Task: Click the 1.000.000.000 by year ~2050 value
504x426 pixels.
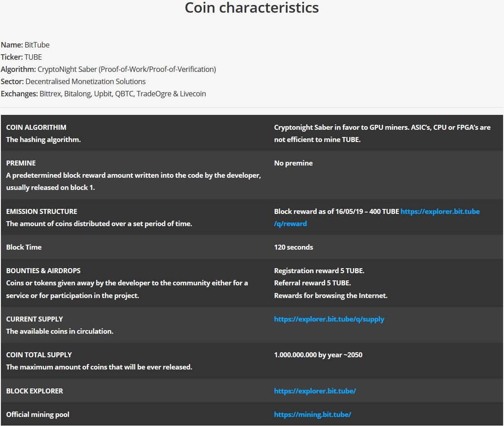Action: point(318,355)
